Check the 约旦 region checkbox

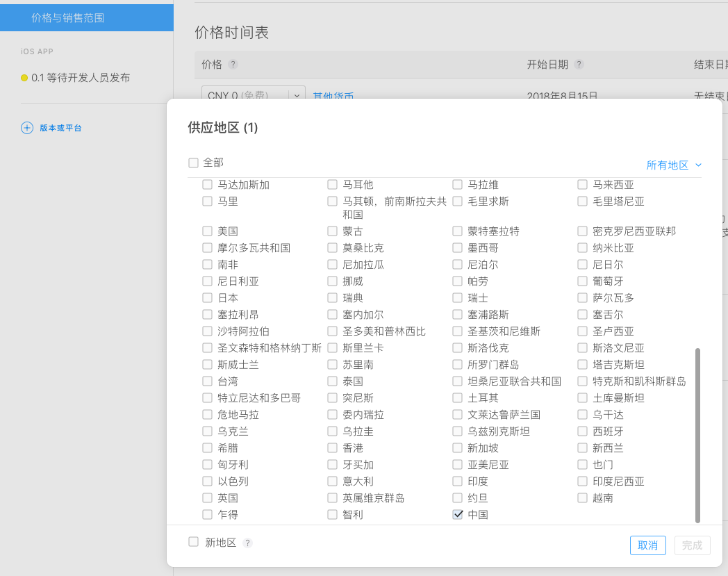click(x=457, y=498)
